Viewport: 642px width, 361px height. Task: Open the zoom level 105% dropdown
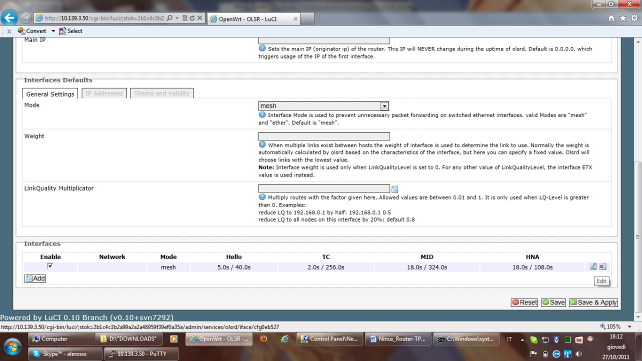629,327
